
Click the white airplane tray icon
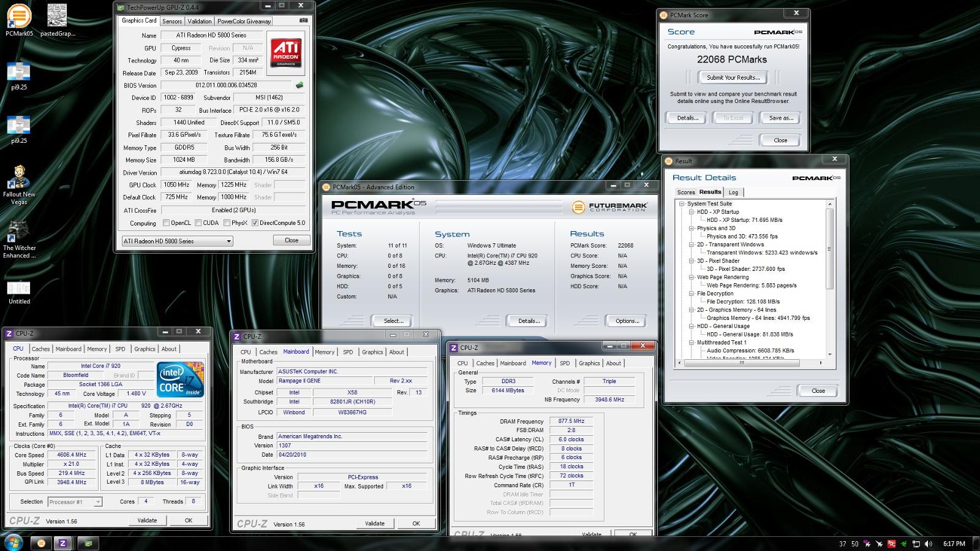tap(880, 544)
